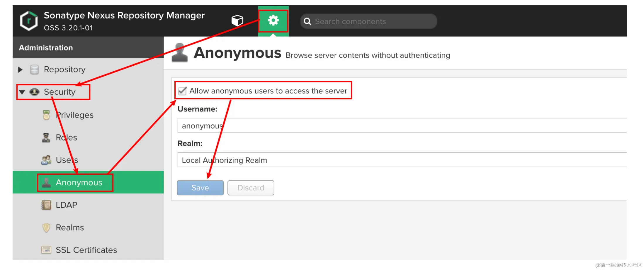Viewport: 644px width, 270px height.
Task: Click the 'Realm:' label
Action: 190,143
